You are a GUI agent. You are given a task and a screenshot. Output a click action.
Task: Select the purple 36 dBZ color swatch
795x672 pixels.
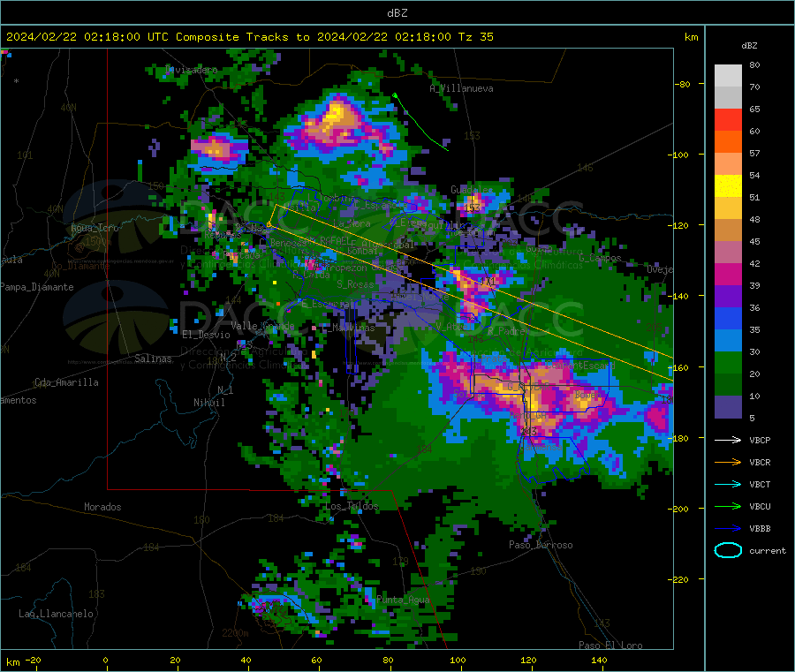[x=728, y=297]
